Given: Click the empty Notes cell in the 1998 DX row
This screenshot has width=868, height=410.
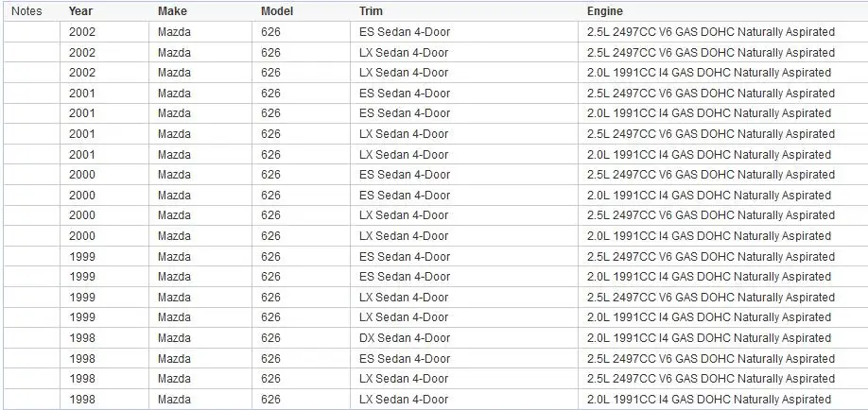Looking at the screenshot, I should click(31, 338).
